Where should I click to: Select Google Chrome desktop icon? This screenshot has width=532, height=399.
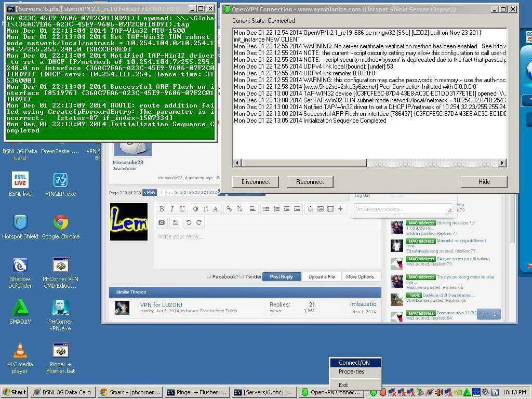pyautogui.click(x=61, y=227)
